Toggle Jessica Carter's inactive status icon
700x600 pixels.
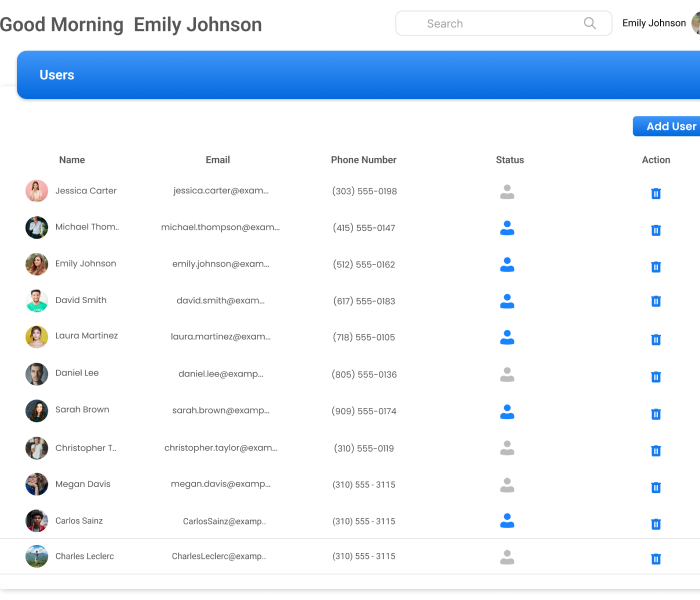[507, 191]
